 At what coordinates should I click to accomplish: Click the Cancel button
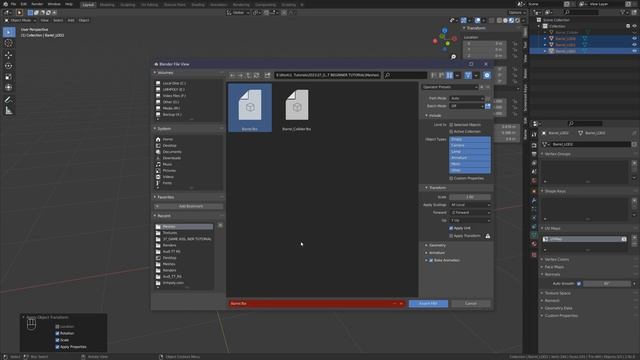tap(471, 304)
